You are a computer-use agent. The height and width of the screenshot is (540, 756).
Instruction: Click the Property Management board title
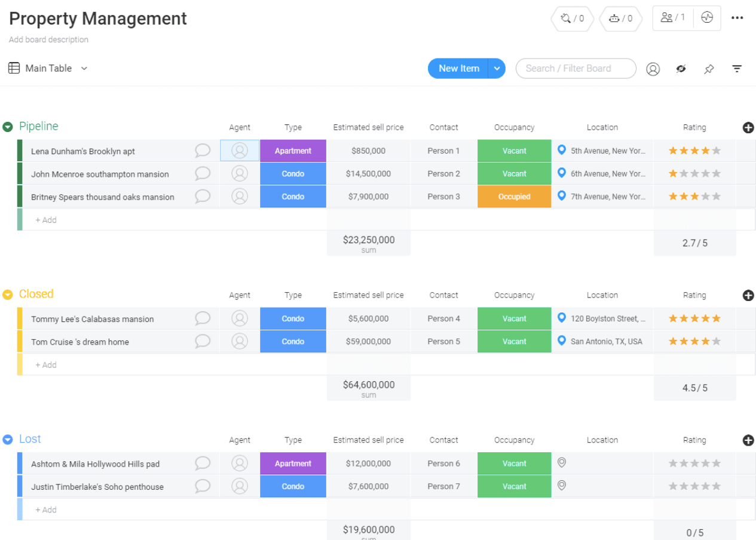tap(98, 19)
